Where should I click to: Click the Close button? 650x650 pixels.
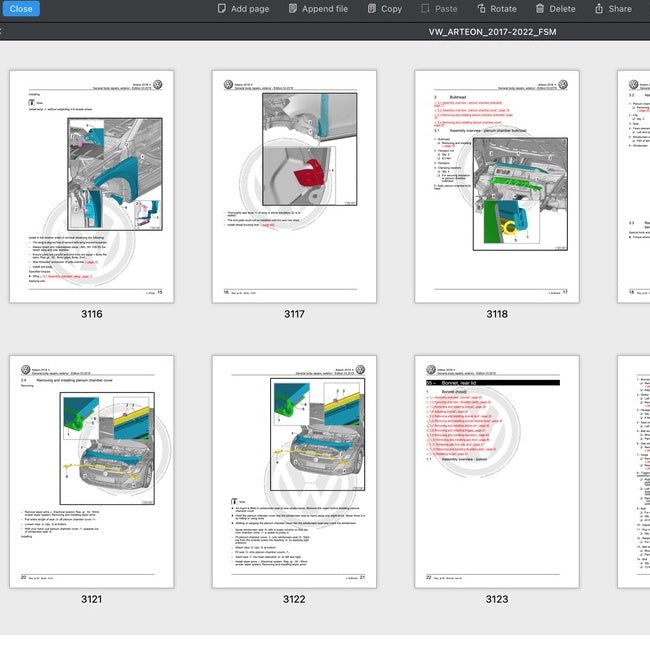(20, 9)
